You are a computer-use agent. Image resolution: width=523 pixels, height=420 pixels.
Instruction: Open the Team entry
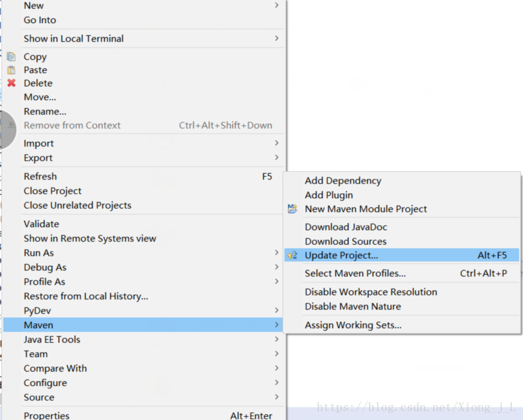pyautogui.click(x=145, y=354)
